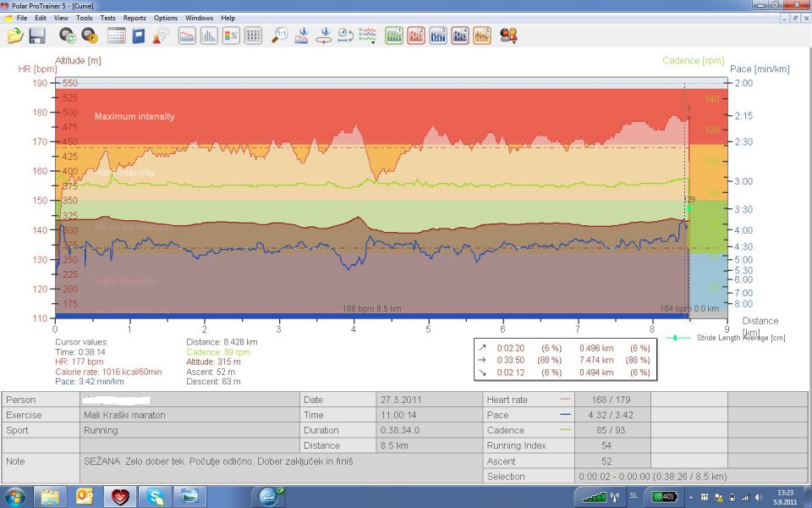Select blue chart preset 3
This screenshot has width=812, height=508.
438,36
